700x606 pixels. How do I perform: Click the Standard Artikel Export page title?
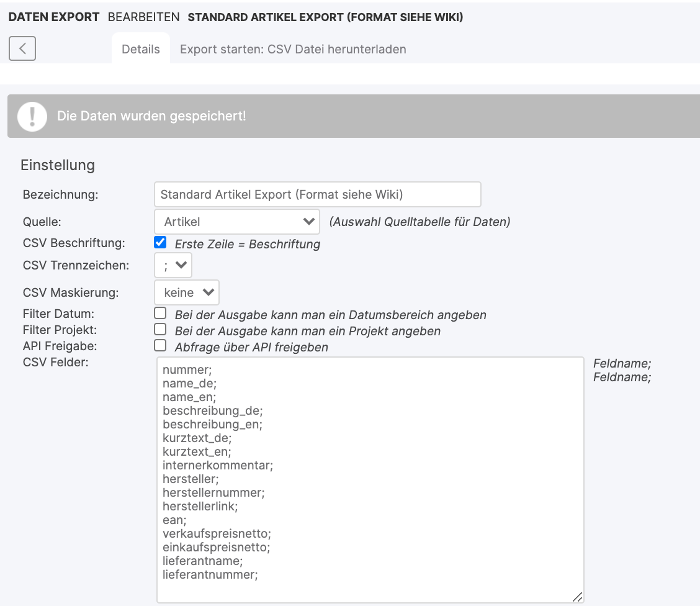click(x=325, y=17)
